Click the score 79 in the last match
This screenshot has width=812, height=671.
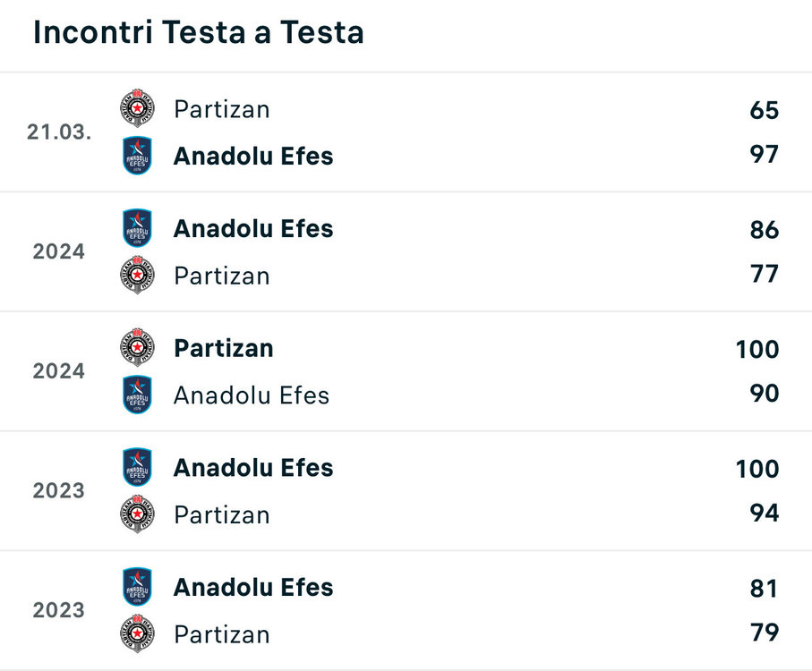(765, 633)
